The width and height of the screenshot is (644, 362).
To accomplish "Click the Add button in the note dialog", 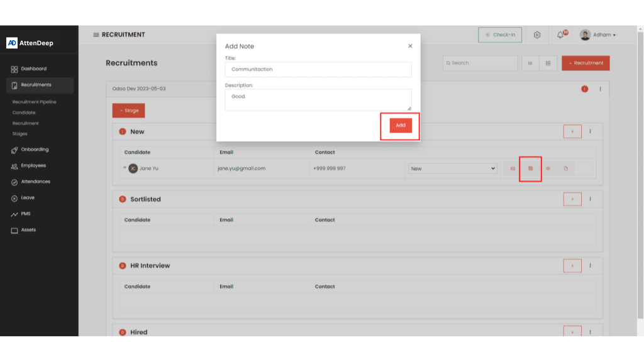I will tap(400, 125).
